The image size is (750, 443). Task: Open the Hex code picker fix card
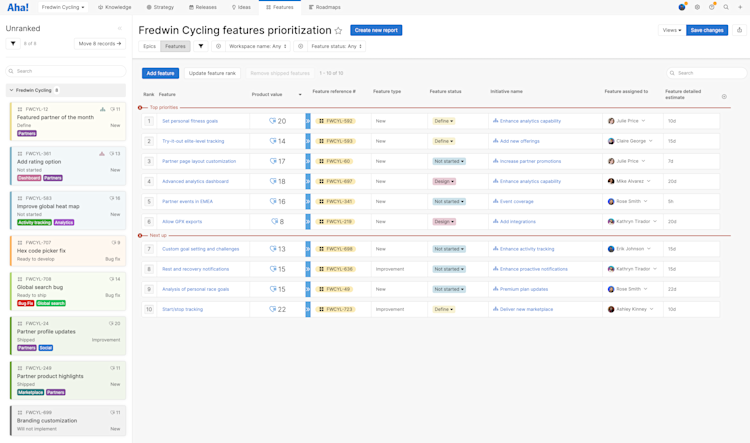[68, 251]
